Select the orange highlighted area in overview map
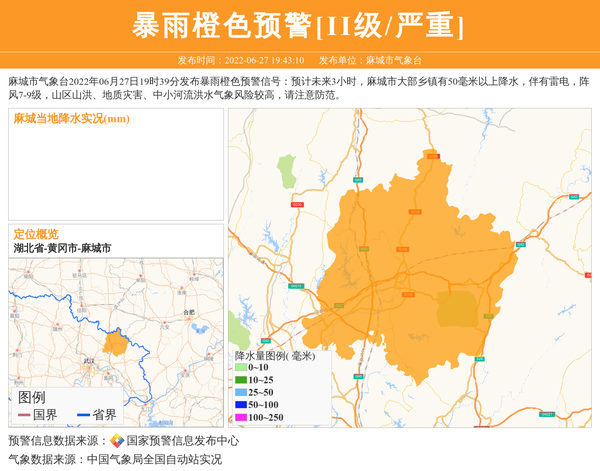 pyautogui.click(x=115, y=344)
